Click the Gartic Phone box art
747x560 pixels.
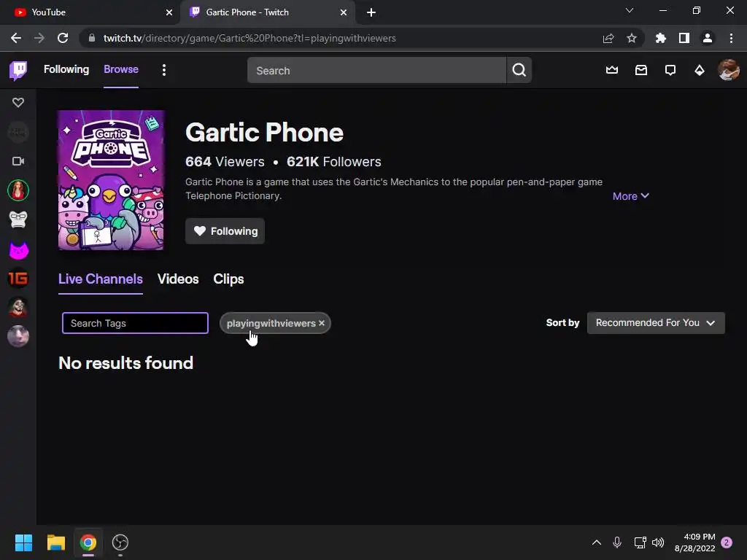click(111, 180)
